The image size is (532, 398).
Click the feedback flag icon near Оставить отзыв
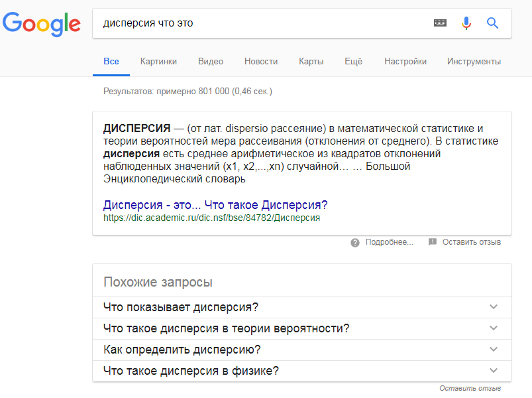tap(433, 242)
